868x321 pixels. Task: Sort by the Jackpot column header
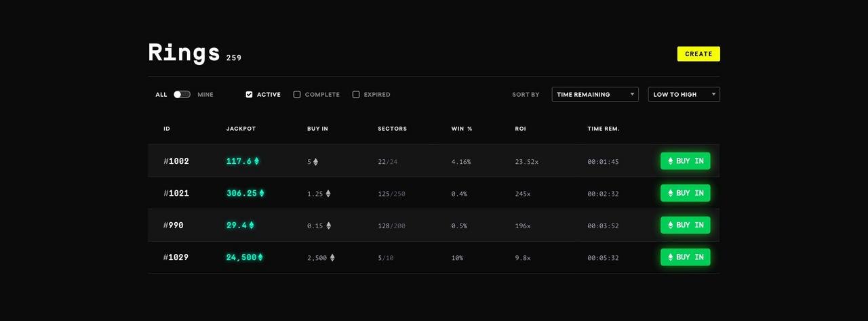pos(241,129)
